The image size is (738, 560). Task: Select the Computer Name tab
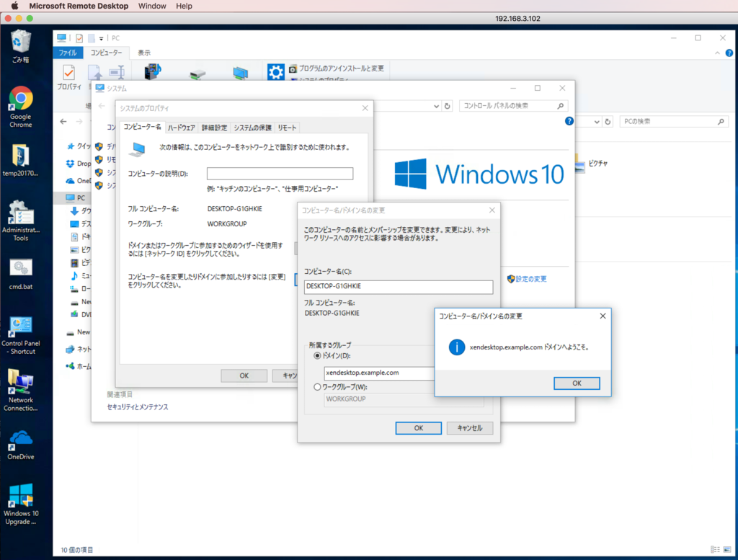tap(142, 127)
